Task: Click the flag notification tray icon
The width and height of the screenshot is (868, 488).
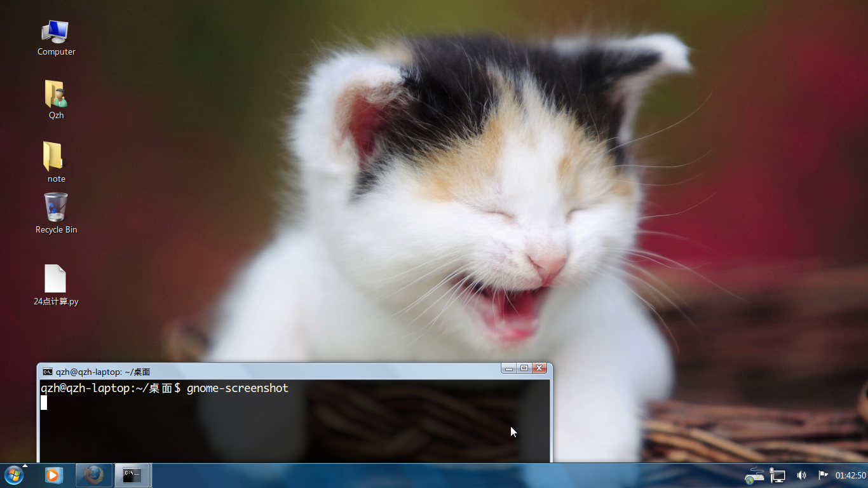Action: click(823, 475)
